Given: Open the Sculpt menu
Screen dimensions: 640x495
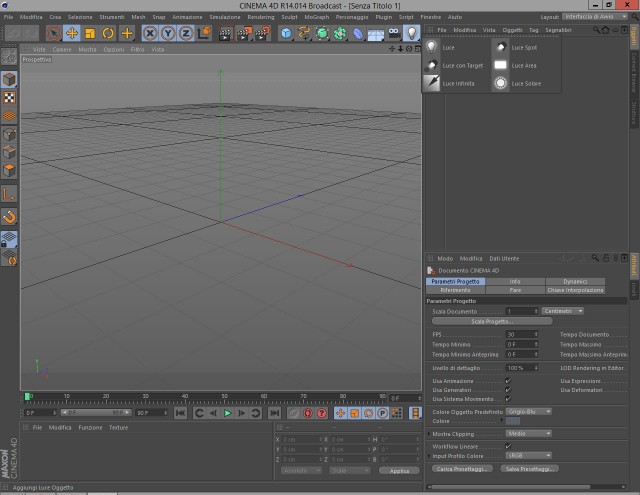Looking at the screenshot, I should [289, 17].
